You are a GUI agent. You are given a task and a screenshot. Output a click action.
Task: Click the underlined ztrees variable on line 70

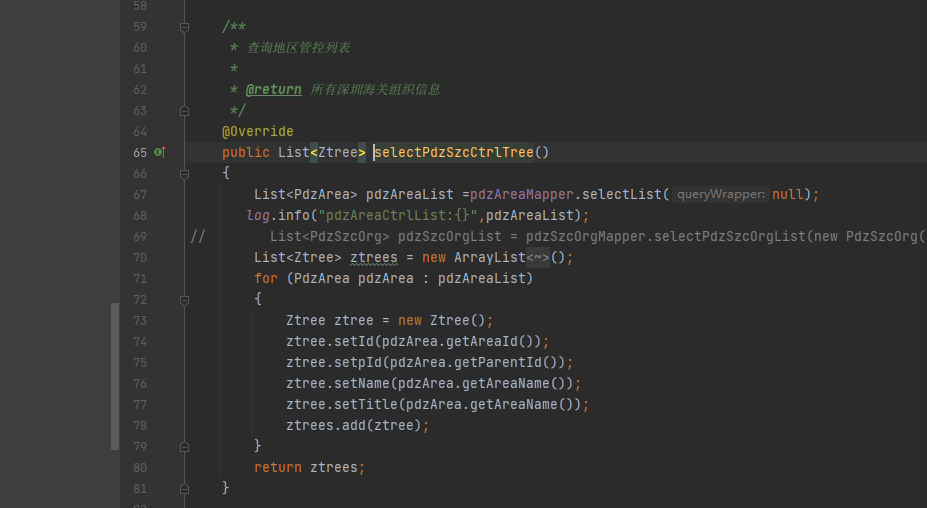[x=374, y=258]
